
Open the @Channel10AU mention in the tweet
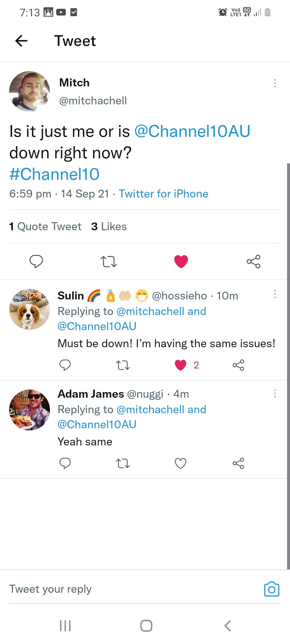[x=192, y=131]
